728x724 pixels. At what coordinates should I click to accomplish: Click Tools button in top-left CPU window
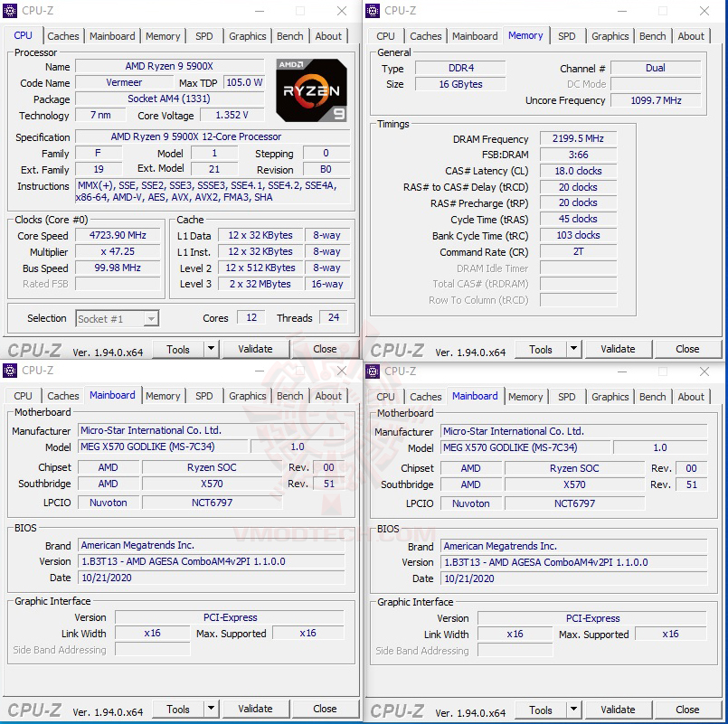click(178, 349)
